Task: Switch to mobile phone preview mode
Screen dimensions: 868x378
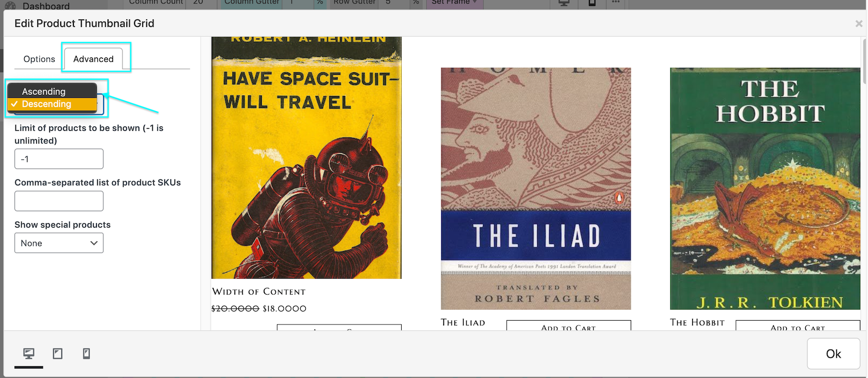Action: coord(86,354)
